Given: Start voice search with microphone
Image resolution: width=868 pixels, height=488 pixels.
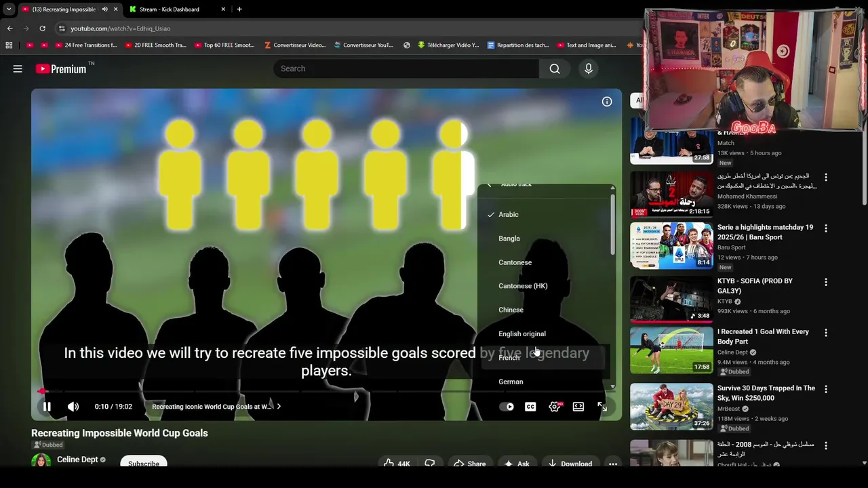Looking at the screenshot, I should [x=589, y=68].
